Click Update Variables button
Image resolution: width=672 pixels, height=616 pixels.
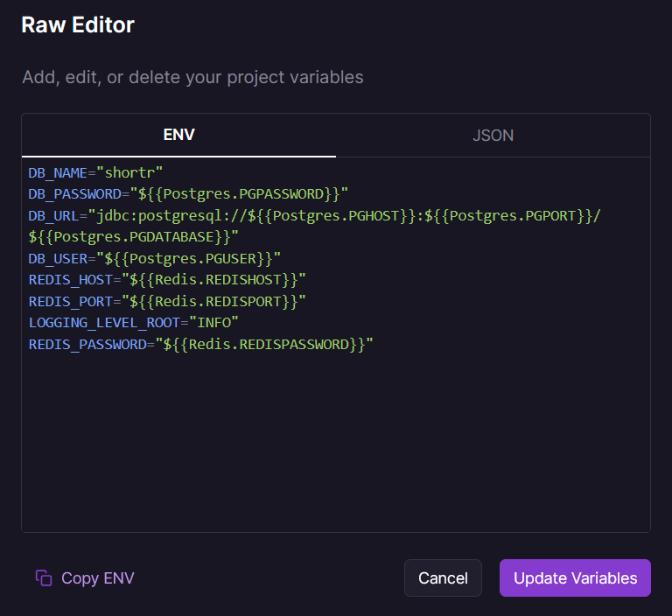[x=575, y=577]
